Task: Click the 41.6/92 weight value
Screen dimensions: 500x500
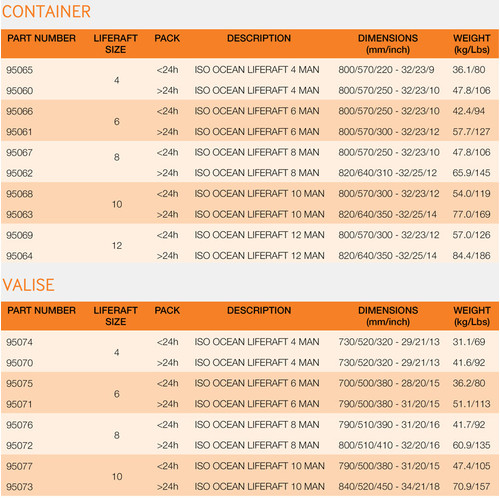Action: 469,363
